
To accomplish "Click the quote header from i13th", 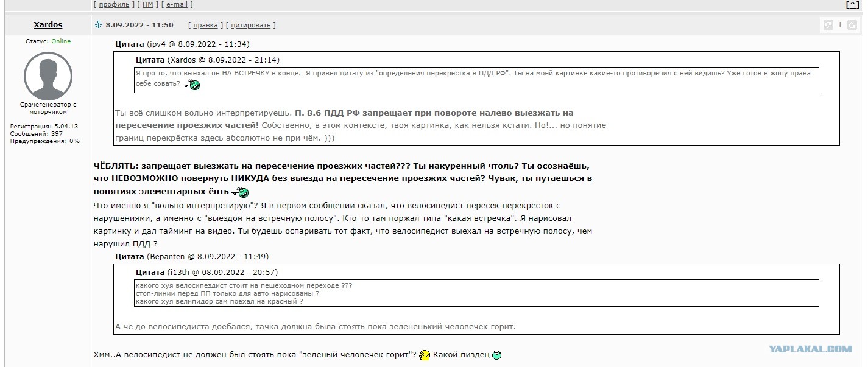I will coord(206,273).
